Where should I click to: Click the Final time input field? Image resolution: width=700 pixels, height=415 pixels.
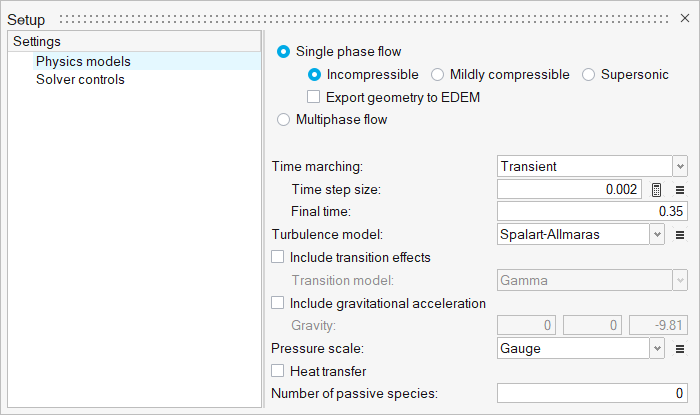click(592, 212)
